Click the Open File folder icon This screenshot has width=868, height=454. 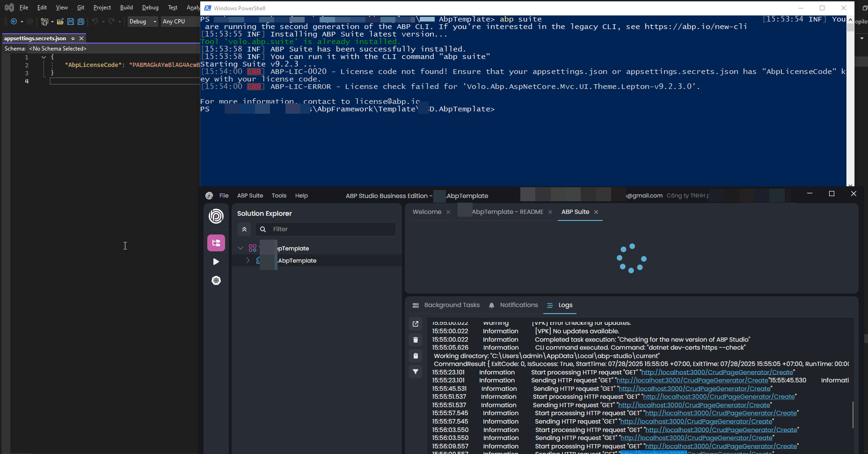pos(60,22)
